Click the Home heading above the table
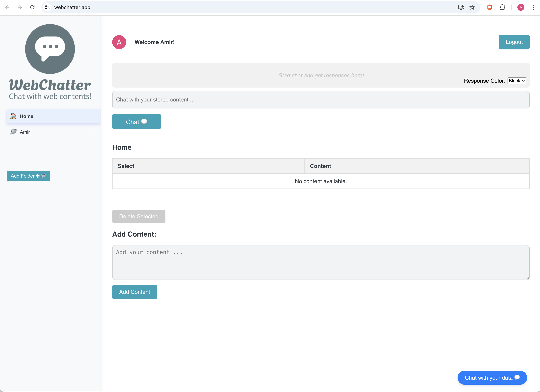The width and height of the screenshot is (540, 392). click(x=122, y=147)
